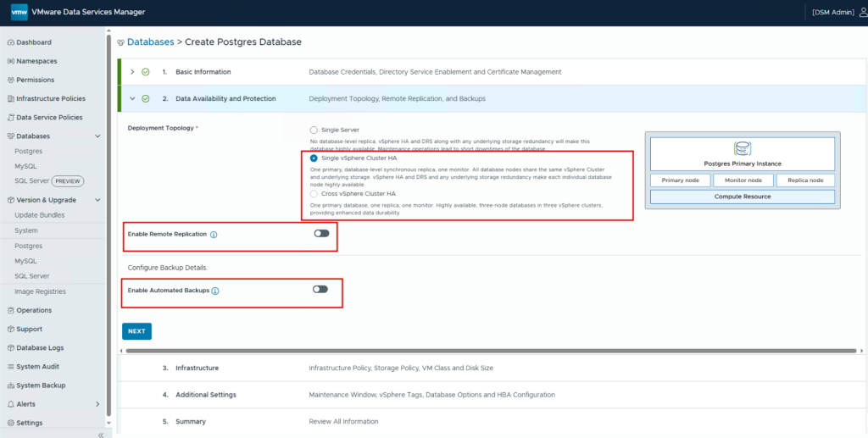Viewport: 868px width, 438px height.
Task: Collapse Data Availability and Protection chevron
Action: (x=132, y=99)
